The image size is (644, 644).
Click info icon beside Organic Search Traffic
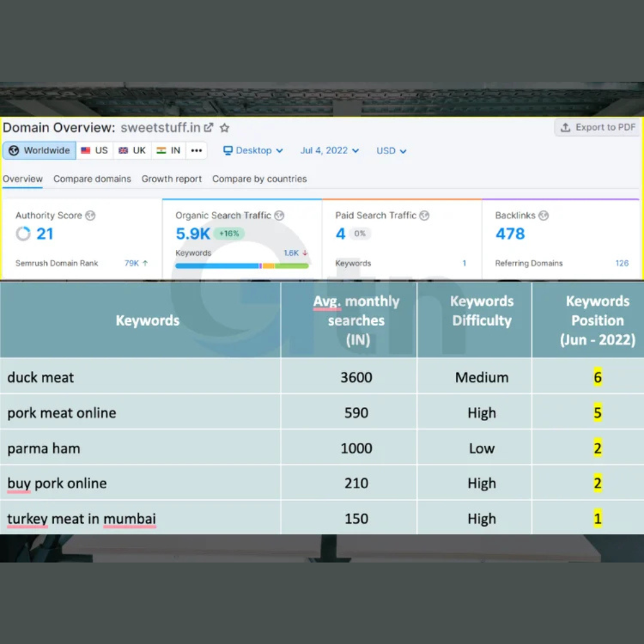pyautogui.click(x=279, y=216)
